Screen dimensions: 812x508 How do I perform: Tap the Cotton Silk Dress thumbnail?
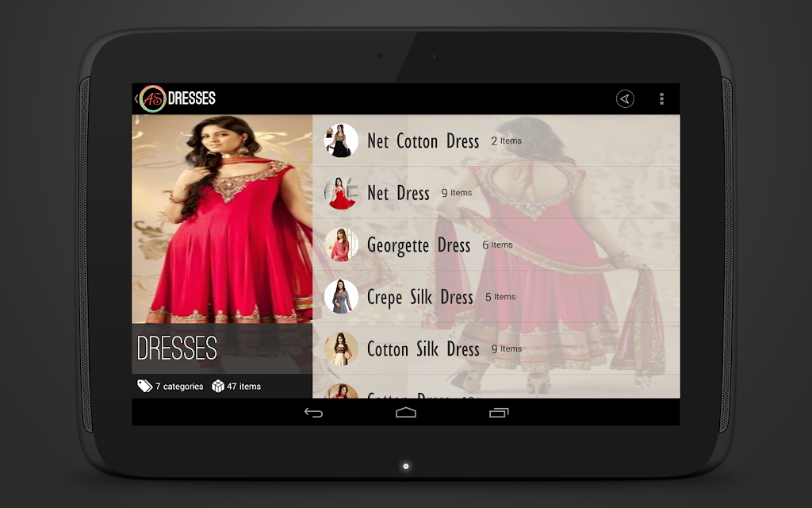(x=341, y=349)
